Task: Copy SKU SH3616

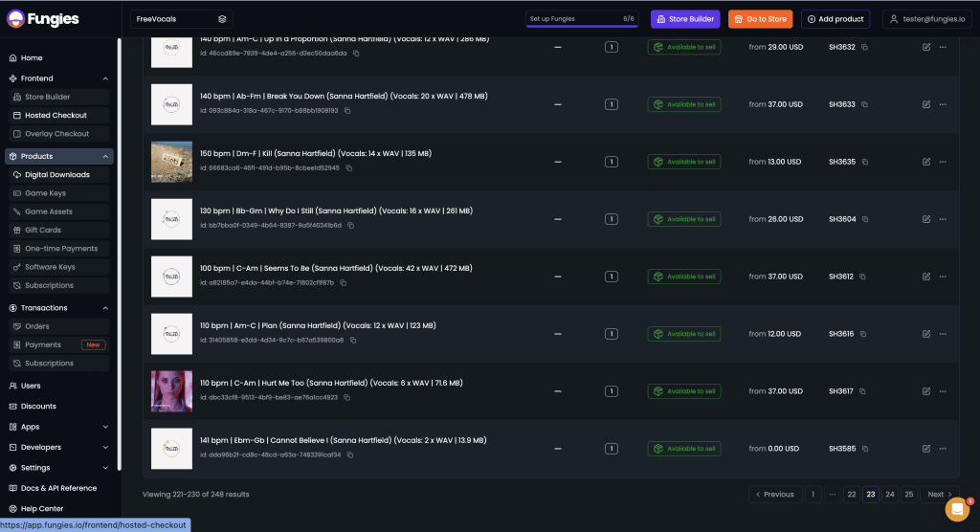Action: point(863,334)
